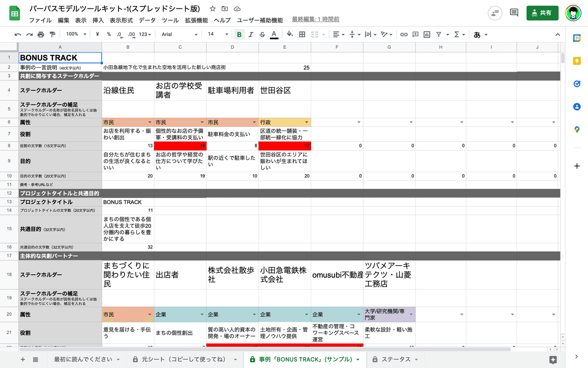Viewport: 588px width, 368px height.
Task: Open the 123 number format dropdown
Action: 146,34
